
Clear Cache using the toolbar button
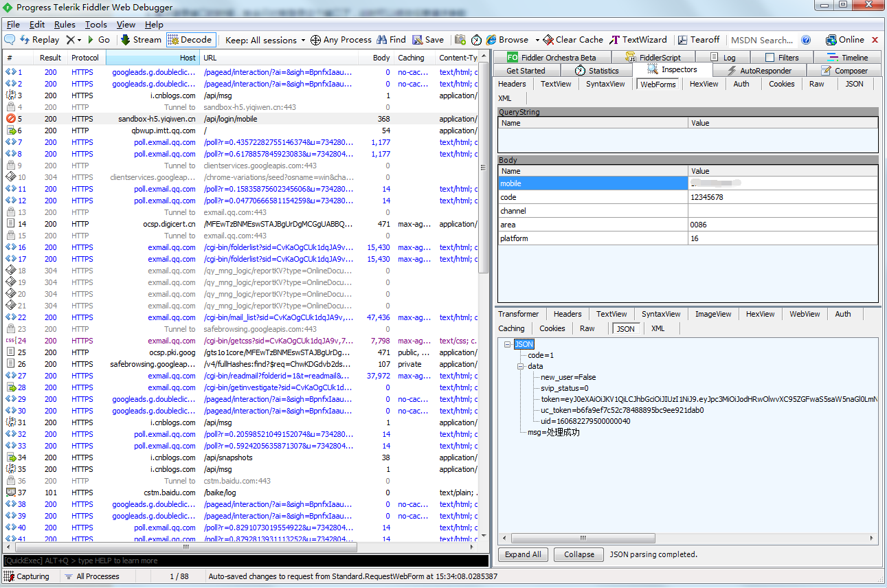click(x=573, y=40)
